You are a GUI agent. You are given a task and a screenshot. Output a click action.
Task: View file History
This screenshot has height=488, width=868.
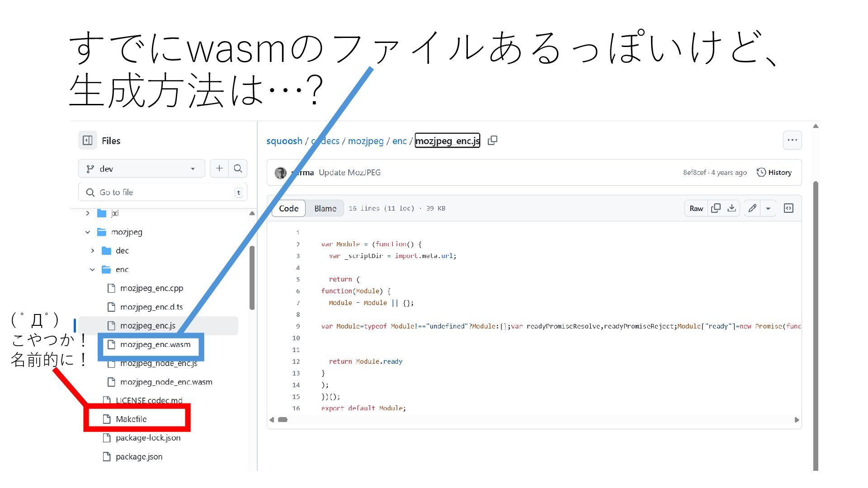pyautogui.click(x=774, y=173)
